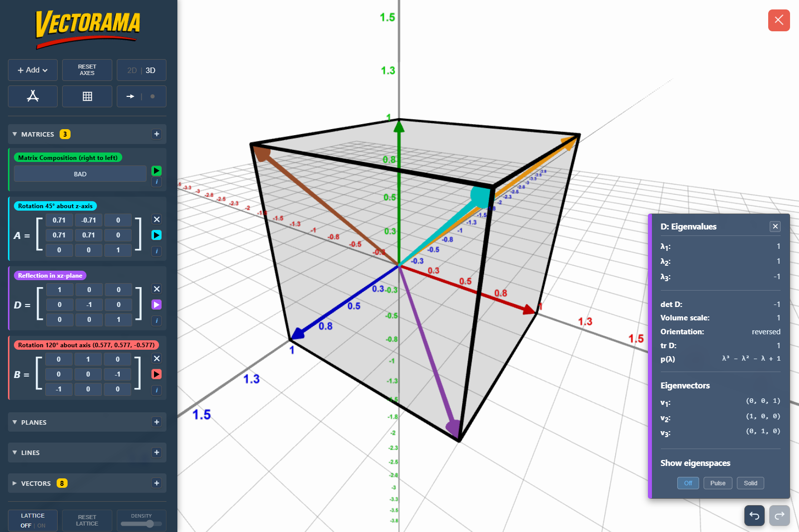Click the Vectorama logo
Viewport: 799px width, 532px height.
pyautogui.click(x=87, y=29)
